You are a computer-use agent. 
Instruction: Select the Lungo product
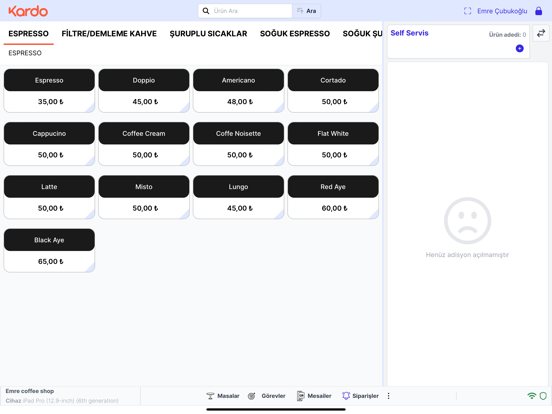(239, 197)
